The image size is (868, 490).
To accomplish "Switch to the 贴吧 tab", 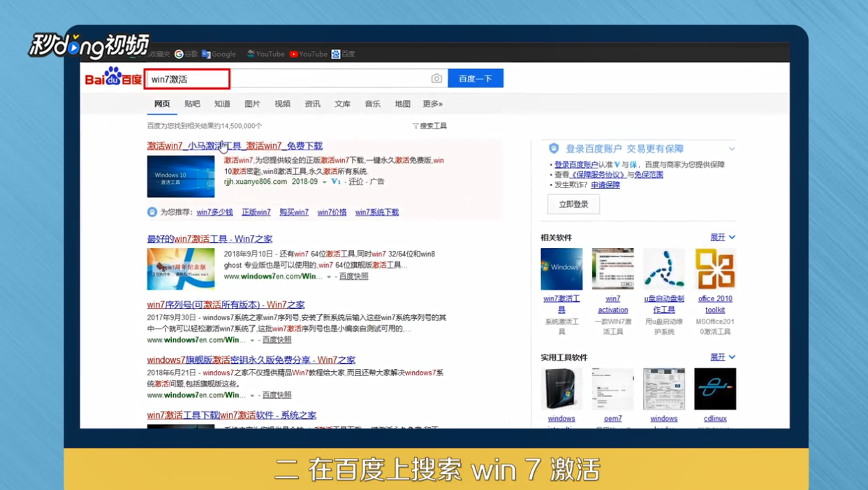I will coord(192,103).
